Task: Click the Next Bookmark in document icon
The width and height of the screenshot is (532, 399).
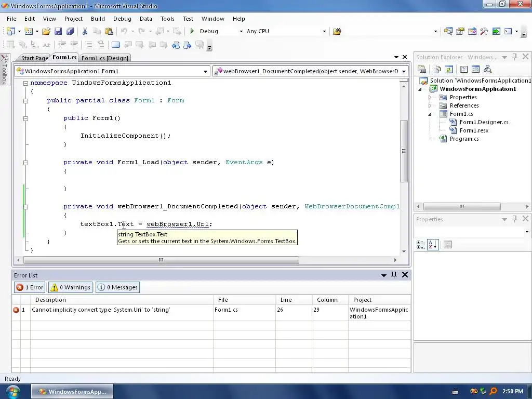Action: pos(187,45)
